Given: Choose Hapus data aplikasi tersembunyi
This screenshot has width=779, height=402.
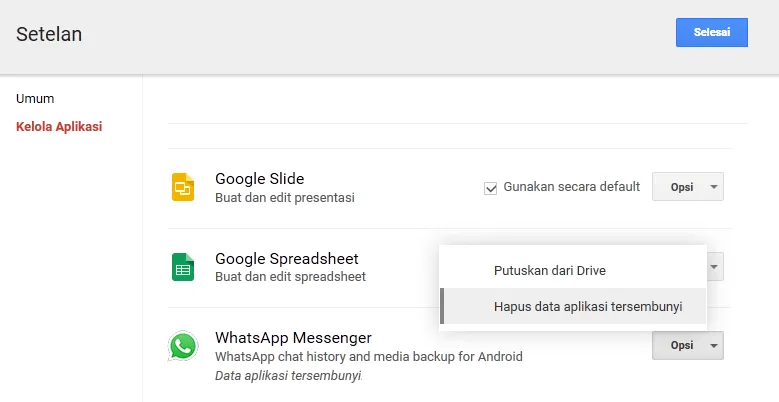Looking at the screenshot, I should pyautogui.click(x=573, y=306).
